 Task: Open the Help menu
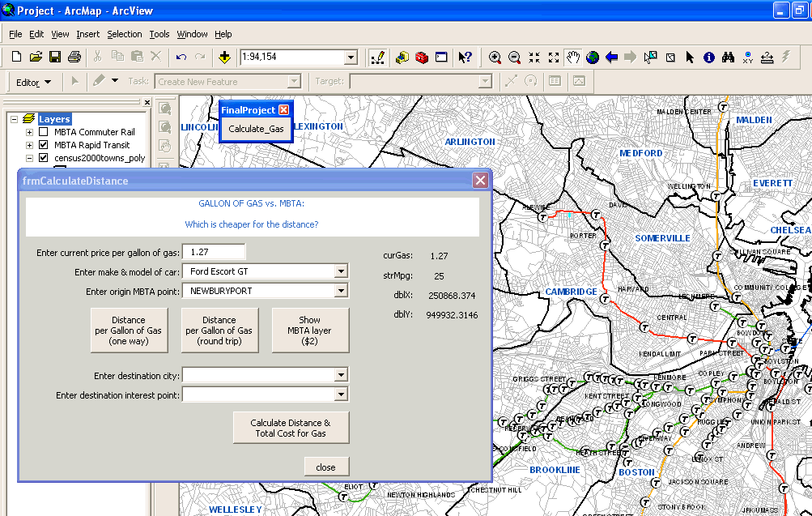click(x=223, y=34)
